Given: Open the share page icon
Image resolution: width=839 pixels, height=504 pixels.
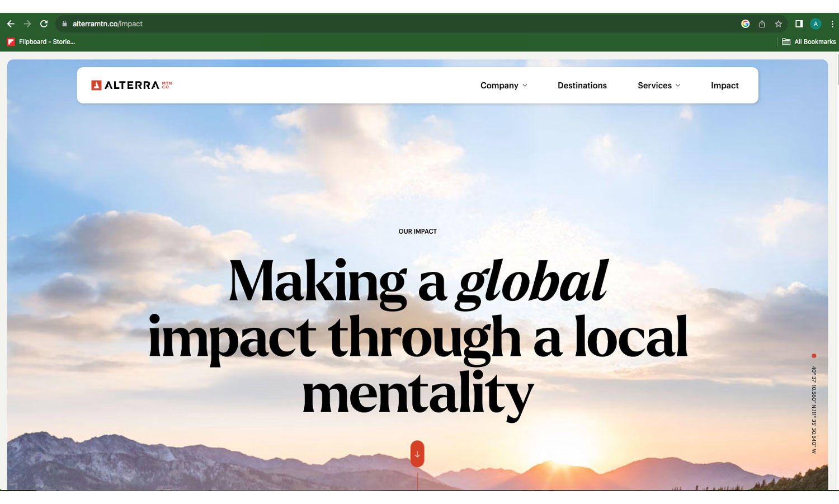Looking at the screenshot, I should point(762,24).
